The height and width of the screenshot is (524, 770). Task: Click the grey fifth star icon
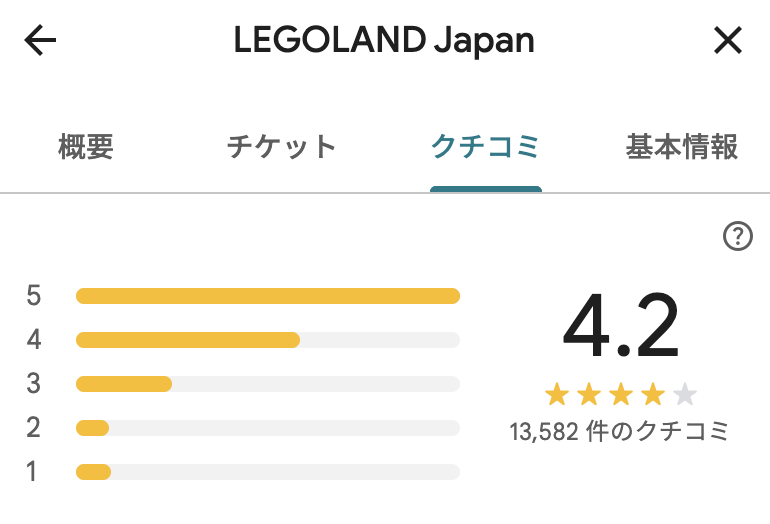[685, 394]
